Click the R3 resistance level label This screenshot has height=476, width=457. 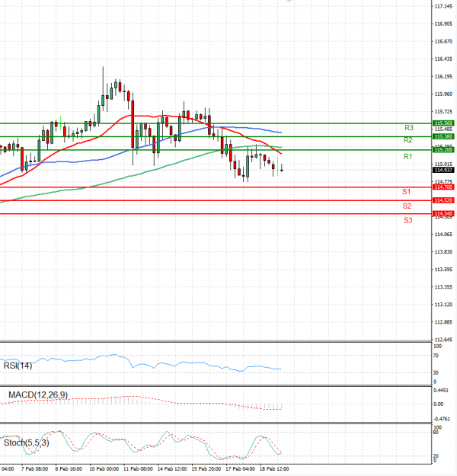[409, 128]
